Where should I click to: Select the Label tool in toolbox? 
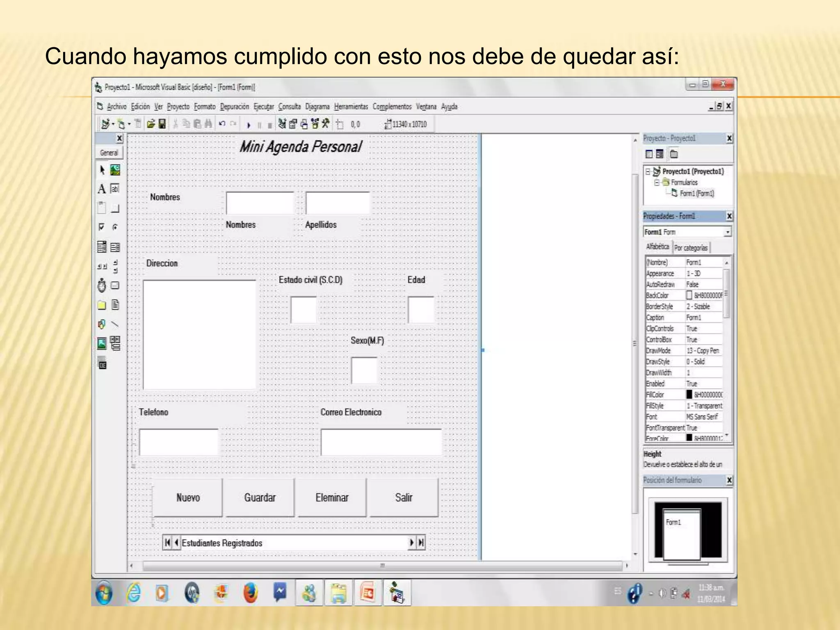(x=102, y=189)
